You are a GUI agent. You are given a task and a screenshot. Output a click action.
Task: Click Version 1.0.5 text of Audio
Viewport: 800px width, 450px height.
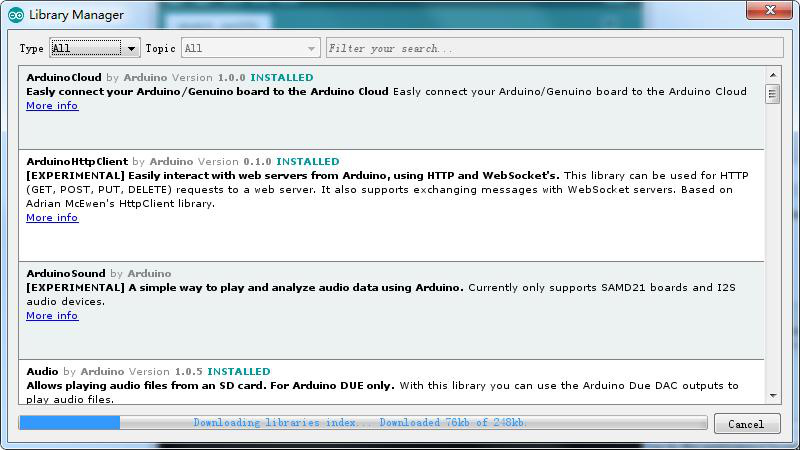166,371
